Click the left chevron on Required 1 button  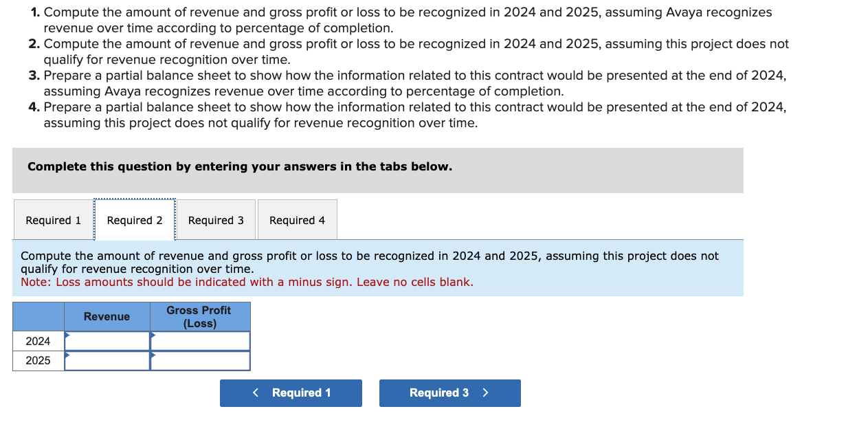255,393
